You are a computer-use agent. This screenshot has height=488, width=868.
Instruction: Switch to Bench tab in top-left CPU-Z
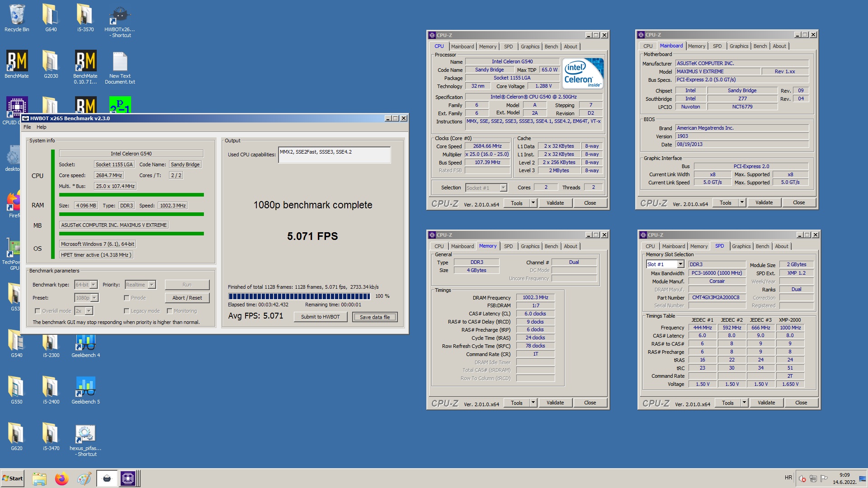(x=551, y=47)
